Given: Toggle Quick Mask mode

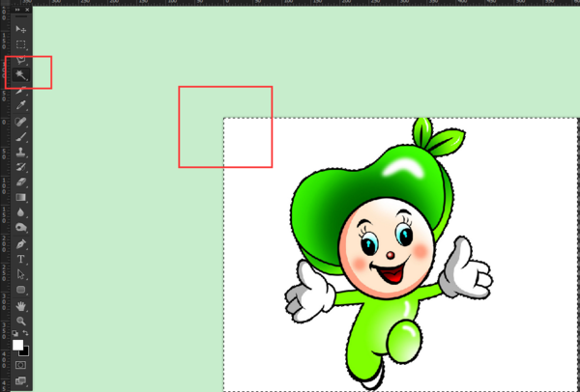Looking at the screenshot, I should [20, 366].
